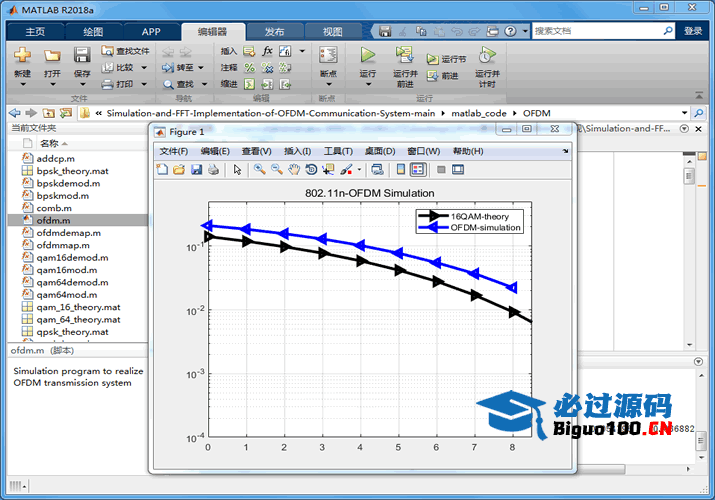Select ofdm.m in the file list

tap(78, 221)
